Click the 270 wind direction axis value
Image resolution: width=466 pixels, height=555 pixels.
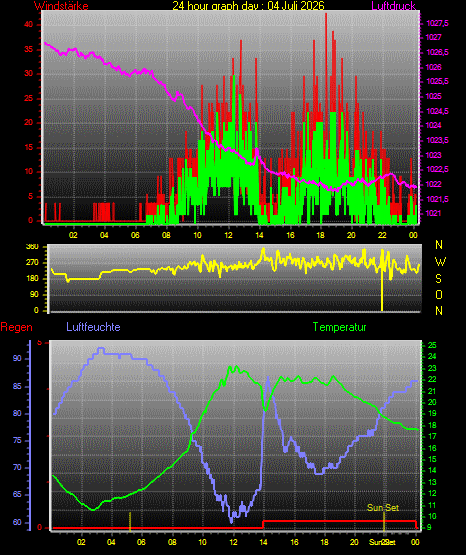pos(32,263)
